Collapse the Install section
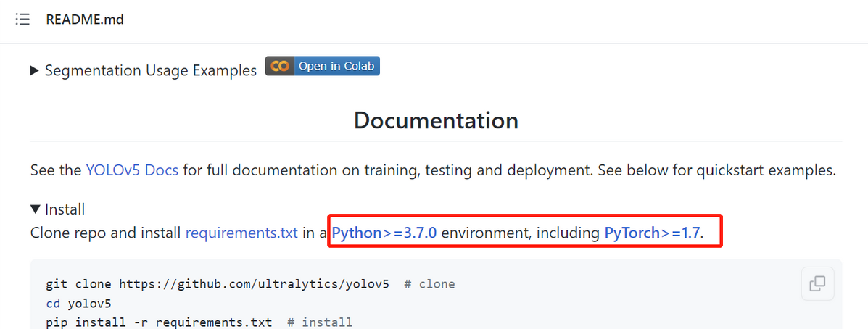 click(57, 209)
